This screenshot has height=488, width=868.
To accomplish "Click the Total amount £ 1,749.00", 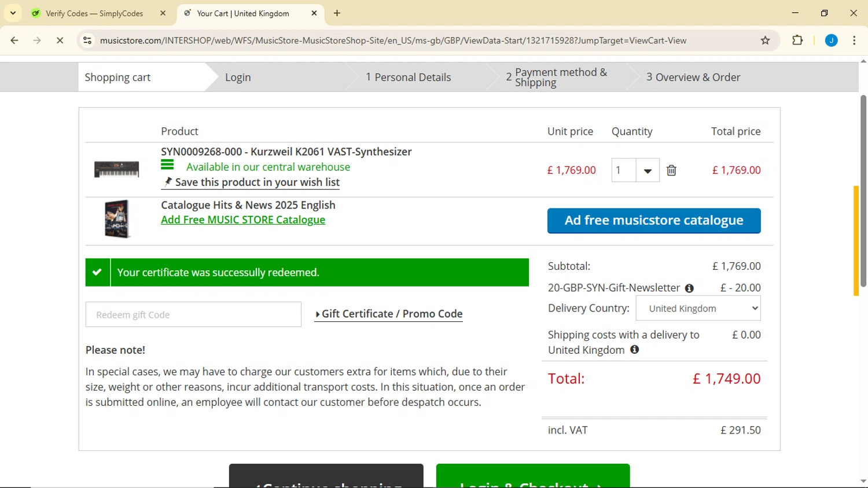I will 726,379.
